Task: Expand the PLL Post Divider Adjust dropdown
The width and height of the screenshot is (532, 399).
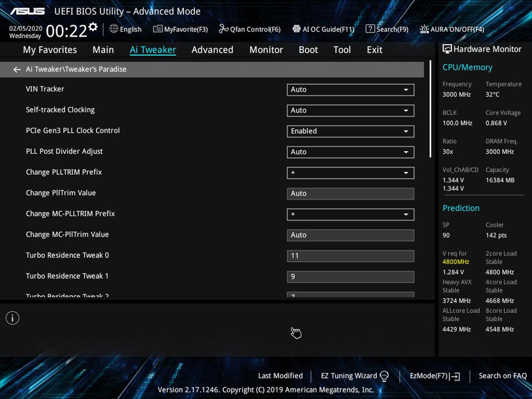Action: (x=350, y=152)
